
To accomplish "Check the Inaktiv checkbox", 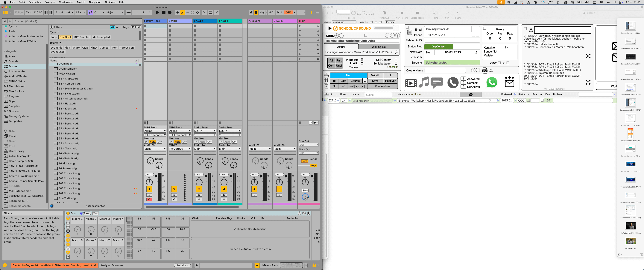I will pos(362,64).
